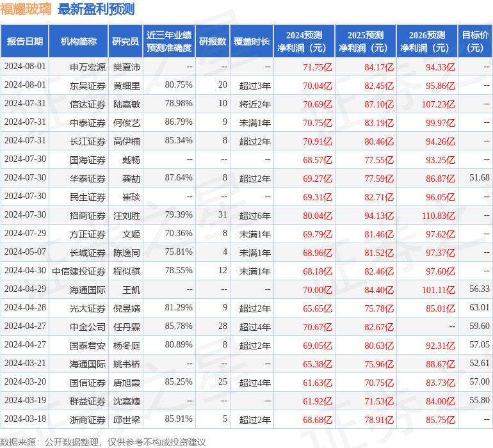
Task: Click the 研究员 column header
Action: pos(125,41)
